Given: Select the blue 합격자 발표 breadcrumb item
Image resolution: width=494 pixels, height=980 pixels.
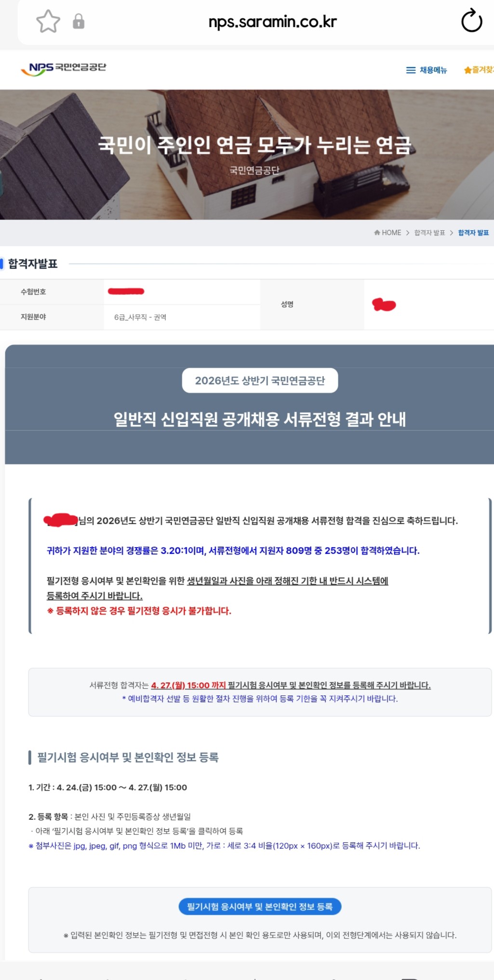Looking at the screenshot, I should [x=473, y=233].
